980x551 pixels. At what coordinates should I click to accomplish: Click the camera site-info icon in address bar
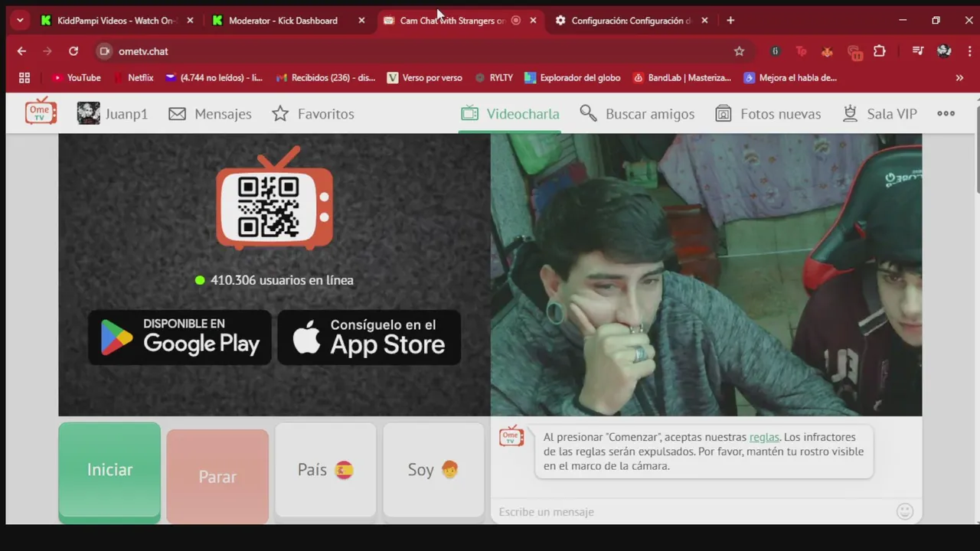(105, 51)
